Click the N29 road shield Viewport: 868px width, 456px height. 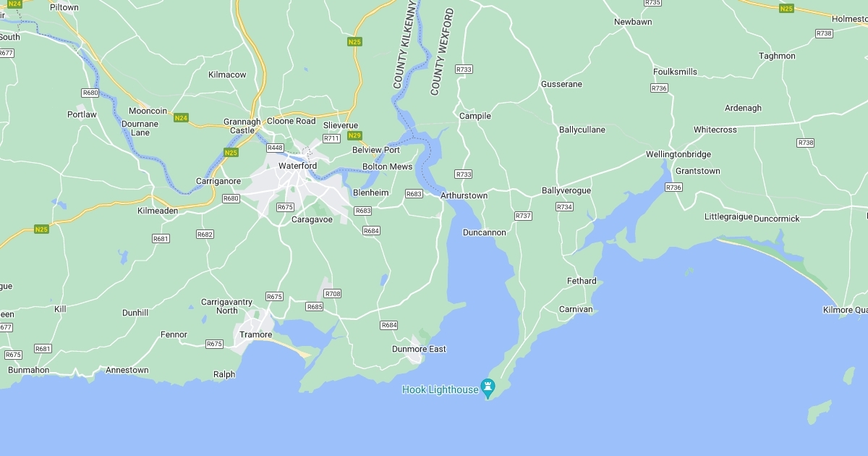point(354,136)
